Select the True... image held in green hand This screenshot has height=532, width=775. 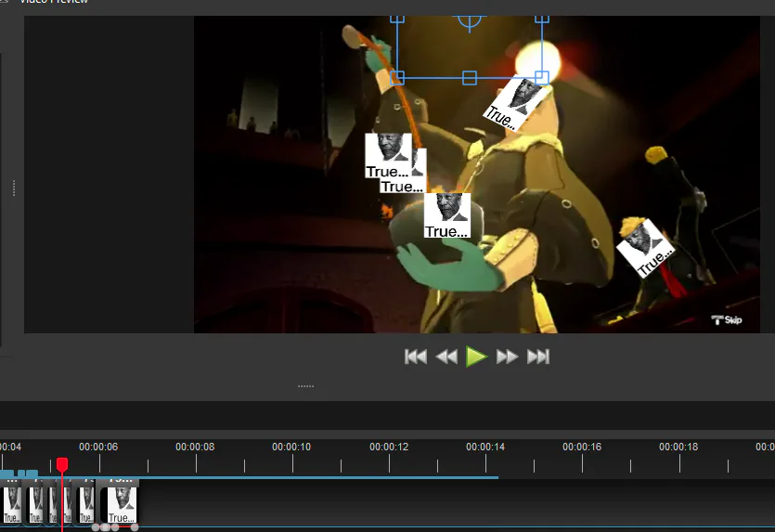pyautogui.click(x=447, y=215)
